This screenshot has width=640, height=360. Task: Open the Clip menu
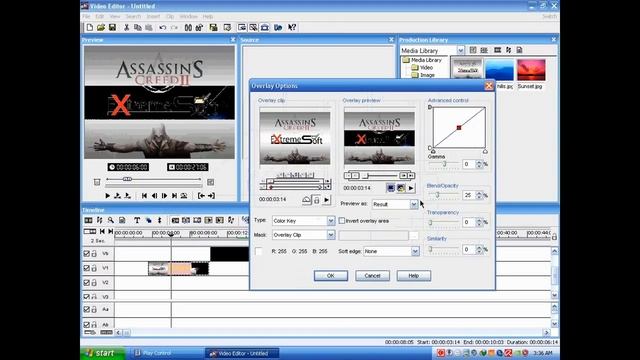[x=170, y=16]
